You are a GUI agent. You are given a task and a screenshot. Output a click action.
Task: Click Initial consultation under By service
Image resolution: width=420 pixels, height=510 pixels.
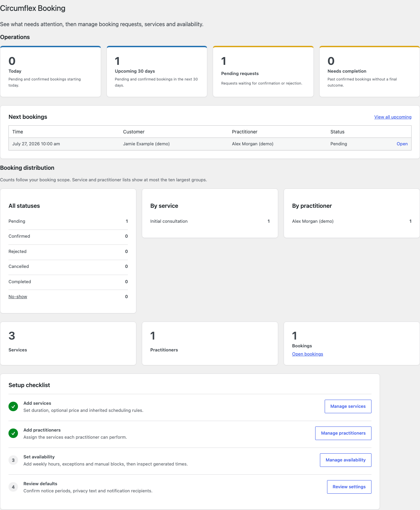(169, 221)
